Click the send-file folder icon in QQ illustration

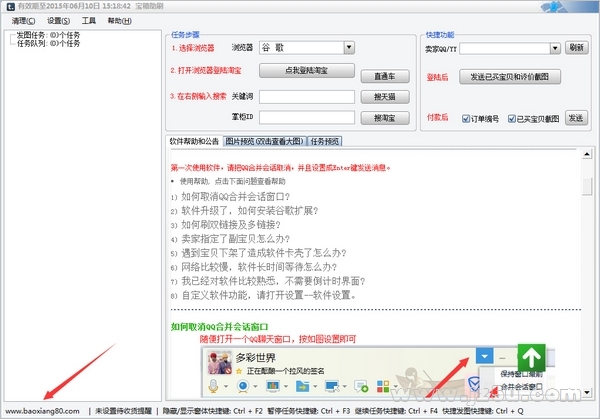click(x=302, y=386)
